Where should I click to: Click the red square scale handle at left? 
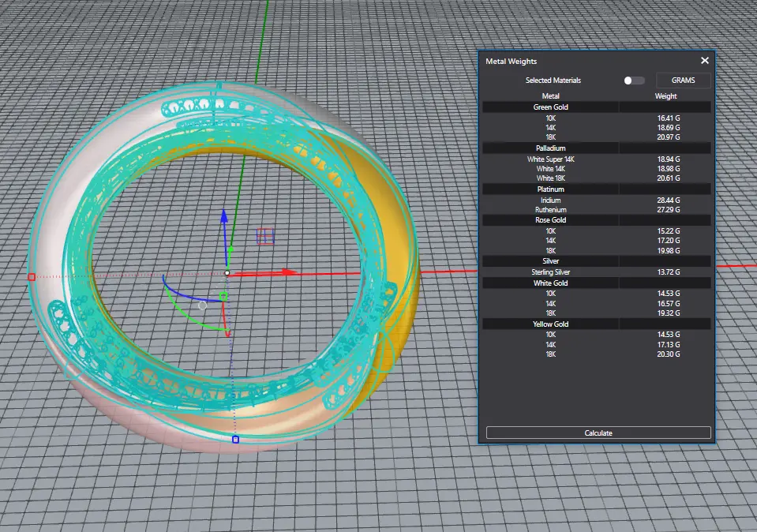click(x=32, y=277)
